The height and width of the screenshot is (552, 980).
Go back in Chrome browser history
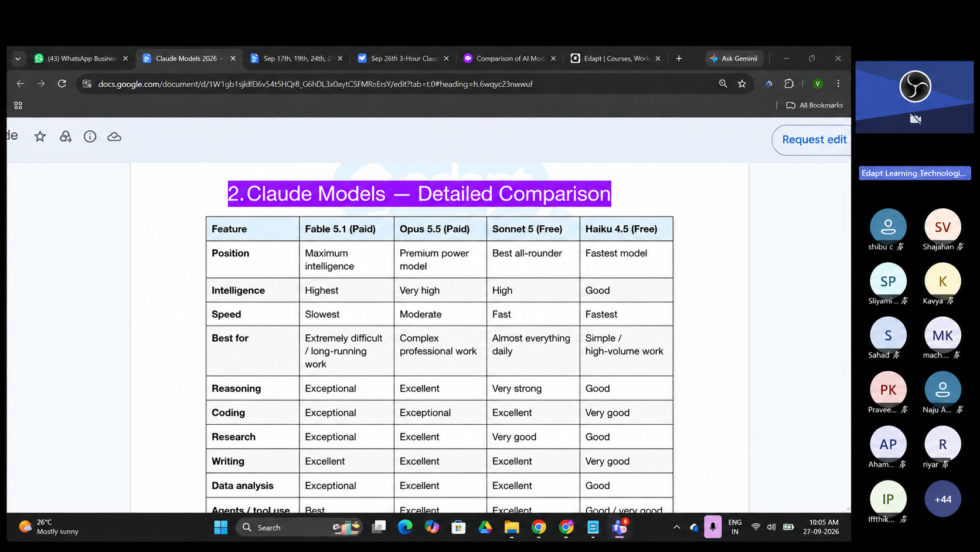pyautogui.click(x=21, y=84)
